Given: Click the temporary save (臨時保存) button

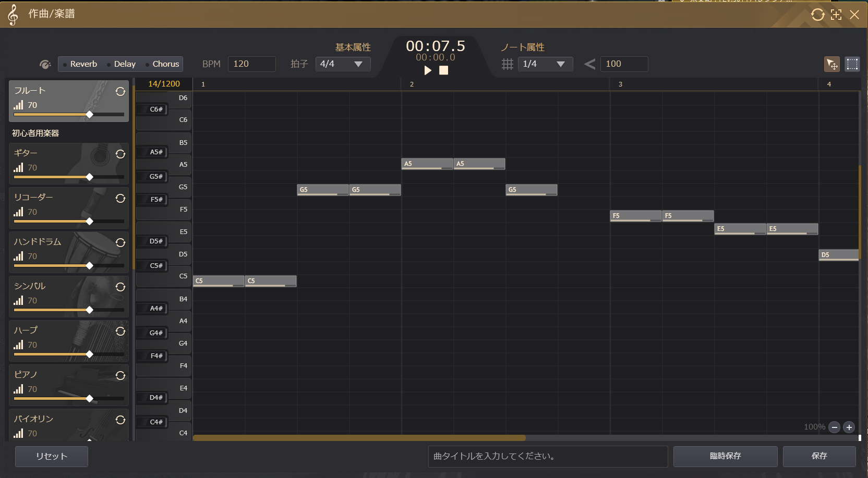Looking at the screenshot, I should coord(725,456).
